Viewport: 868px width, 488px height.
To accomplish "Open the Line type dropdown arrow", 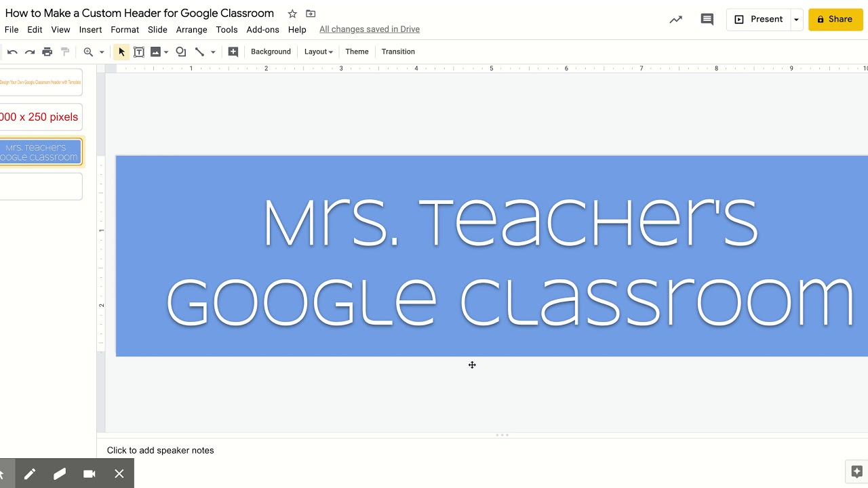I will [x=213, y=52].
